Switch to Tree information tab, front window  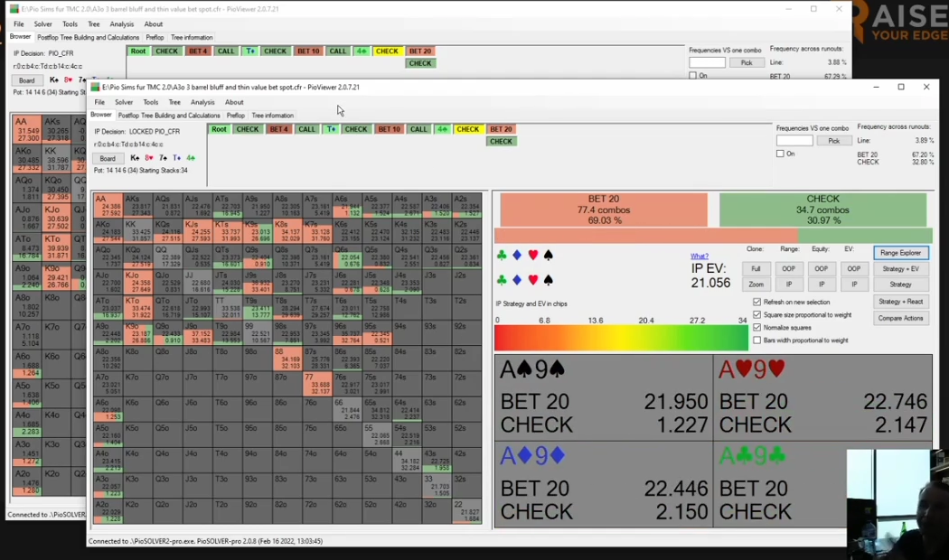coord(272,116)
